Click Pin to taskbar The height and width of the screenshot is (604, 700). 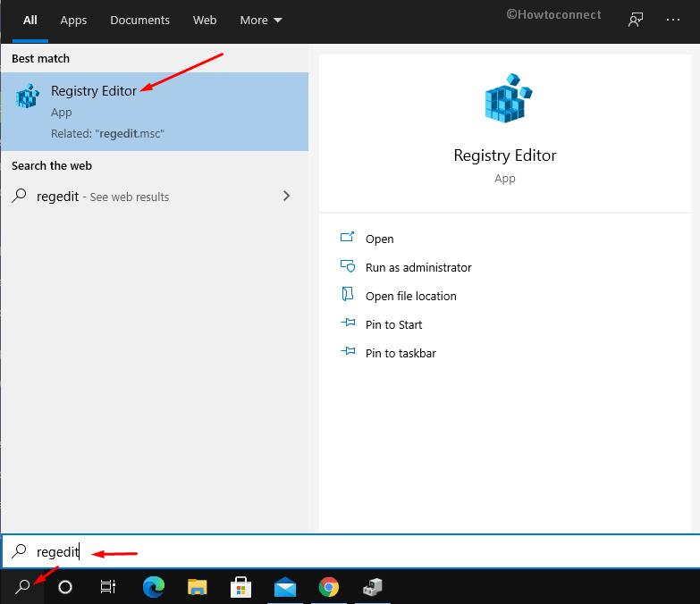click(x=401, y=353)
